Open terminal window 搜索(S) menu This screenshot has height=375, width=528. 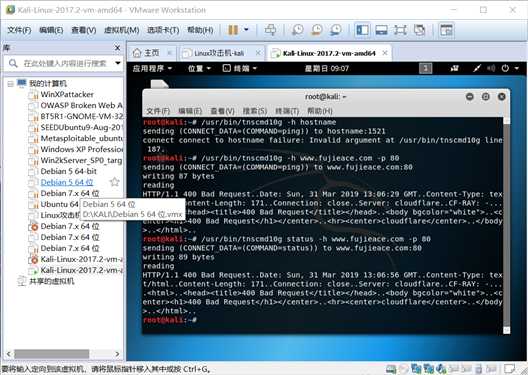[255, 111]
